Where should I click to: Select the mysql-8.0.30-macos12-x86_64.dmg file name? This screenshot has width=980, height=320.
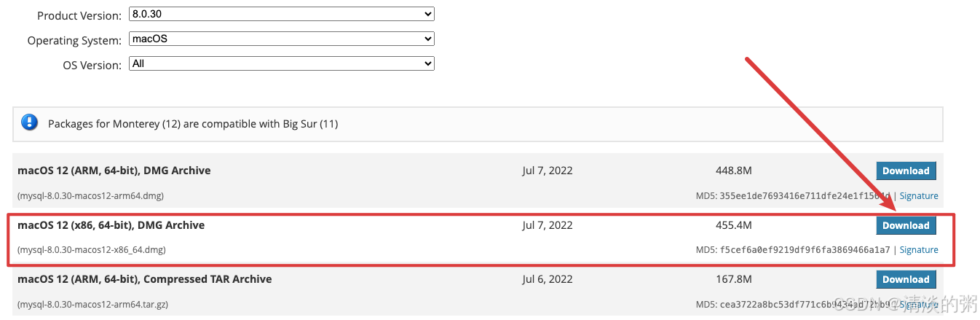(x=92, y=250)
